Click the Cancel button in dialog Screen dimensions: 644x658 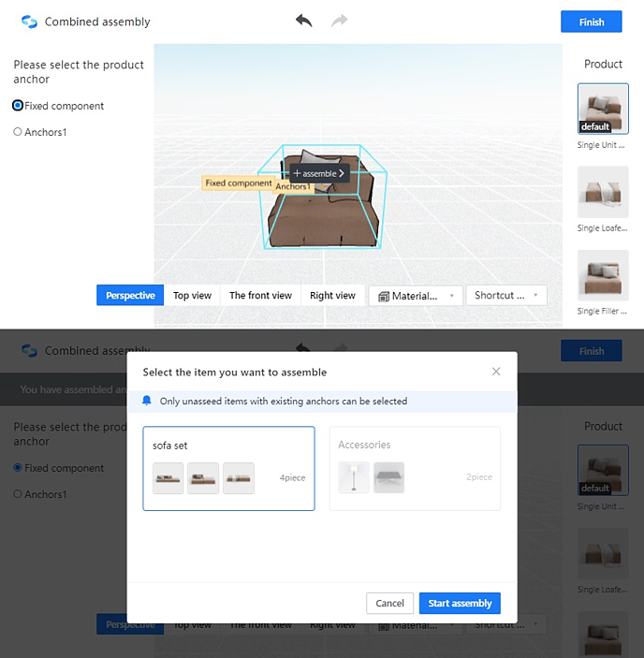click(x=389, y=603)
